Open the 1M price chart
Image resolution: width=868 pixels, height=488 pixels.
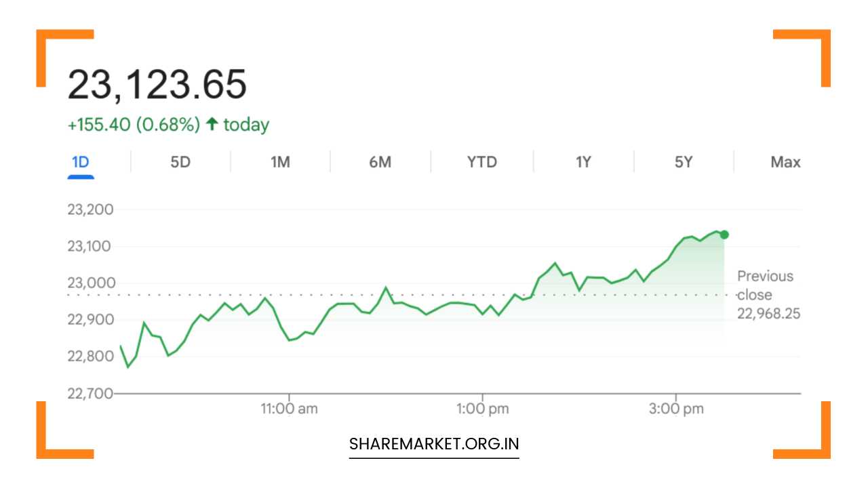pos(280,162)
